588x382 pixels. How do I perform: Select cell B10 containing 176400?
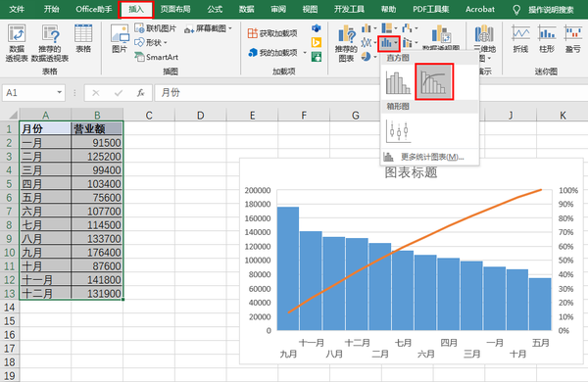[97, 253]
